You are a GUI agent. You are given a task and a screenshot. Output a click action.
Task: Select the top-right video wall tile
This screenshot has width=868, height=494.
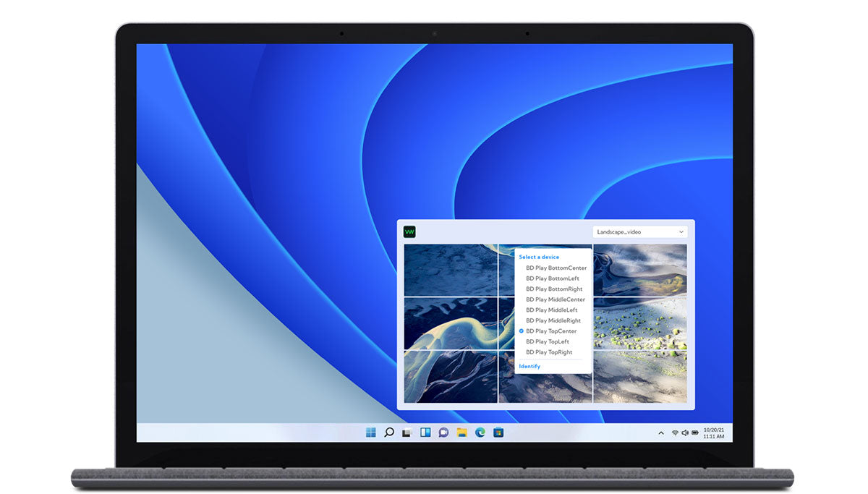click(640, 270)
